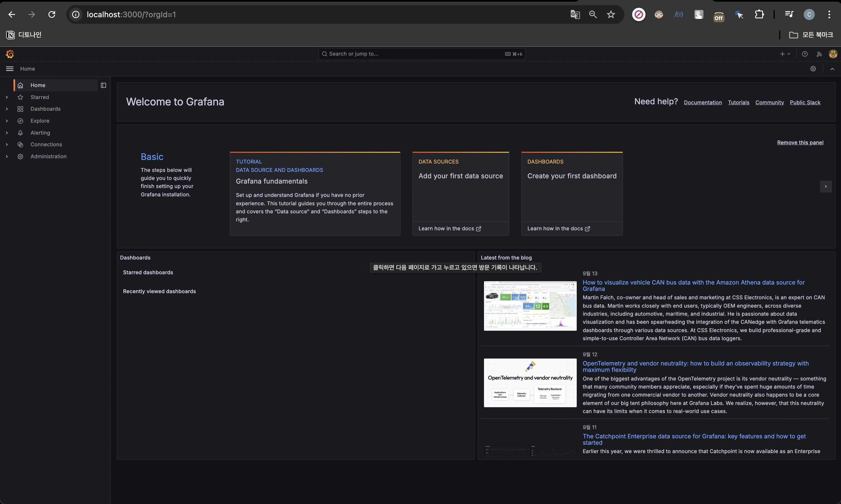Expand the Connections menu section
841x504 pixels.
coord(7,145)
